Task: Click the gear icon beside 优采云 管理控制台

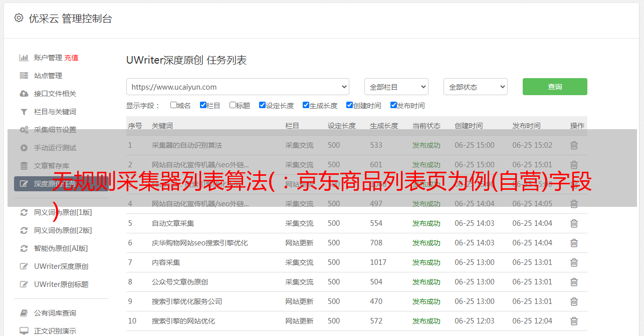Action: (19, 18)
